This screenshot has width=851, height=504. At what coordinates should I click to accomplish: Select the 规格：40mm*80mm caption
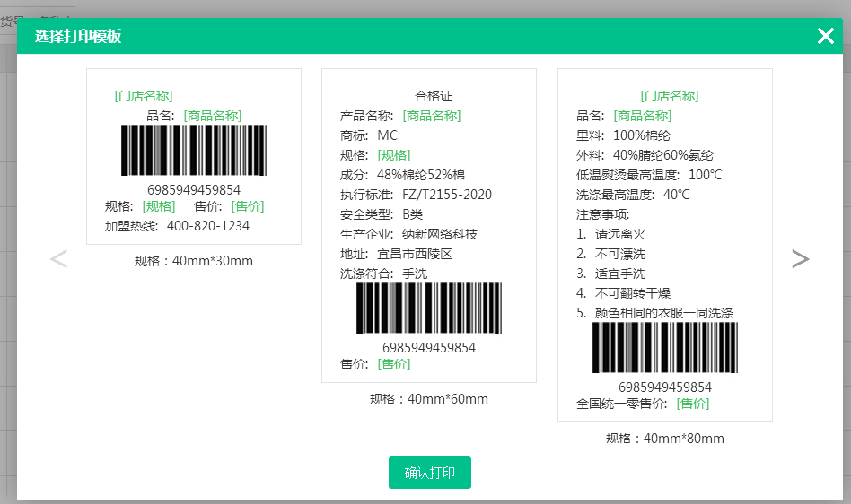pyautogui.click(x=664, y=439)
